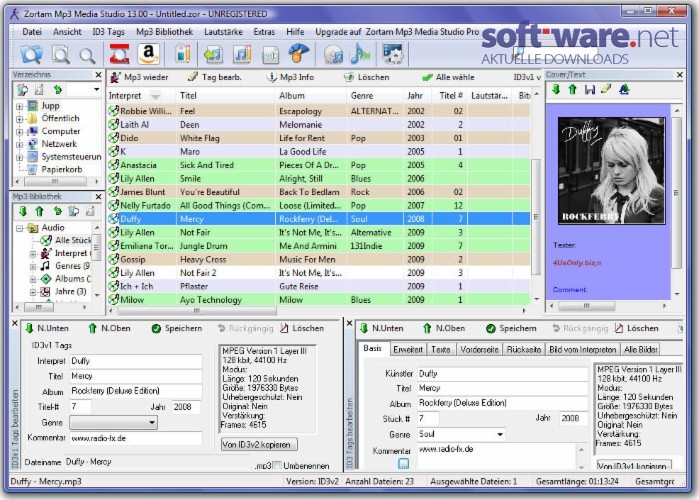Click the save disk icon in Cover/Text panel
Image resolution: width=699 pixels, height=500 pixels.
tap(590, 90)
